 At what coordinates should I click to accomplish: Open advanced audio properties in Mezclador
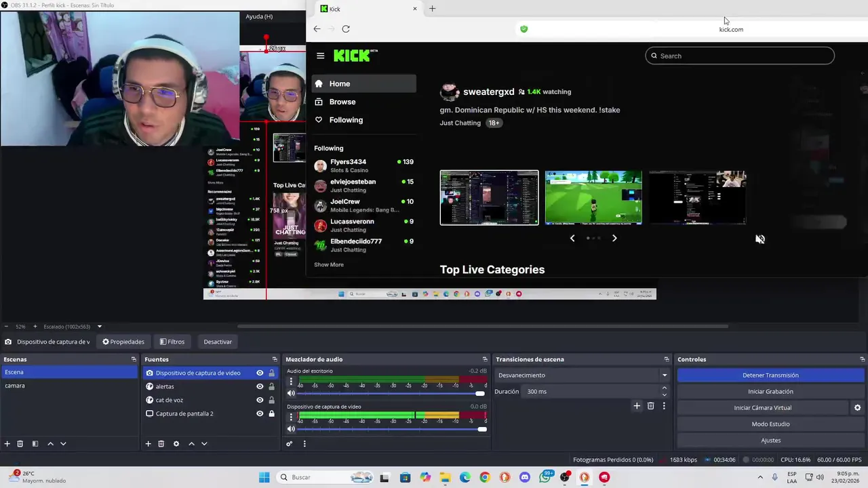tap(290, 444)
